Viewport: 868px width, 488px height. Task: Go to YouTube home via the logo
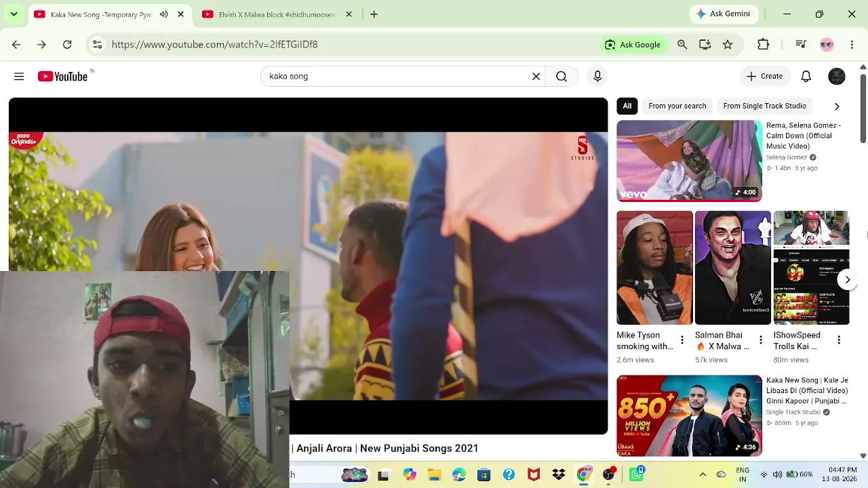click(62, 77)
